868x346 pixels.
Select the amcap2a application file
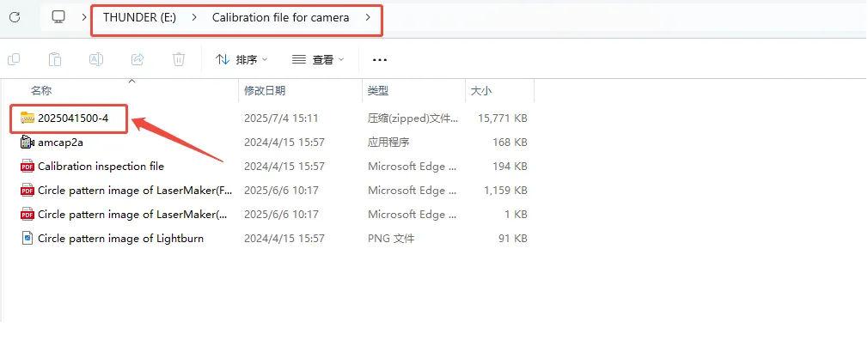point(60,143)
